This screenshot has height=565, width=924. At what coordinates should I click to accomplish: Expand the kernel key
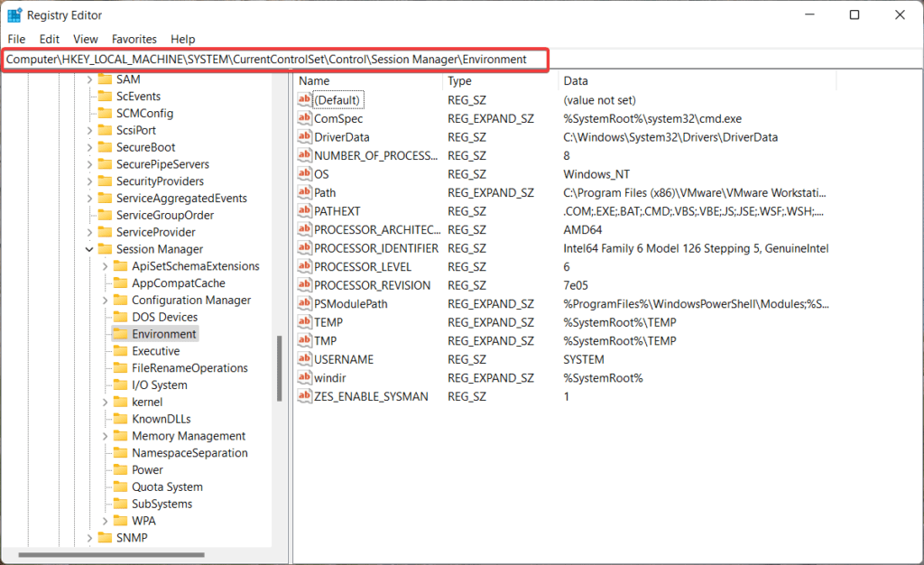tap(105, 401)
